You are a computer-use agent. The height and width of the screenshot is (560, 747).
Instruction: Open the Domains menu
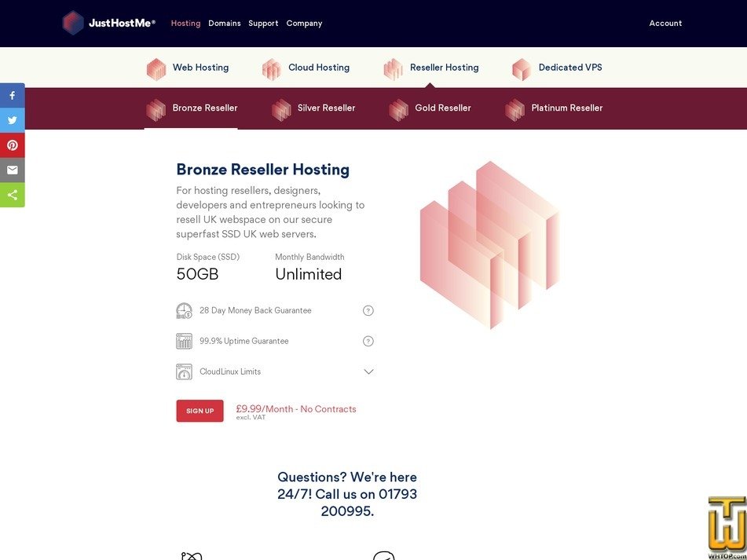(225, 23)
